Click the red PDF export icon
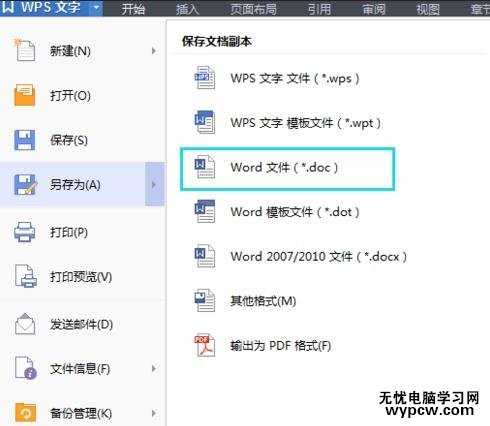 click(x=204, y=345)
